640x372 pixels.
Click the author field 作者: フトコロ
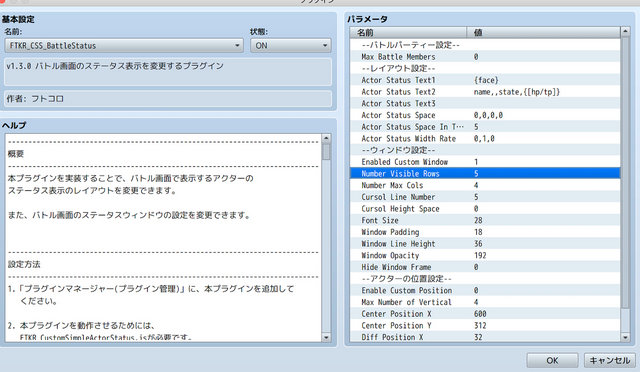(168, 98)
